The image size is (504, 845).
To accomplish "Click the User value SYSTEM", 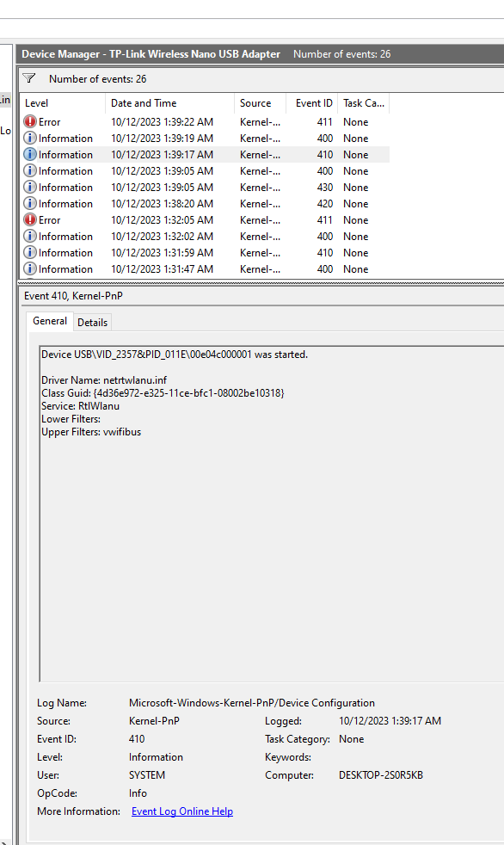I will point(147,775).
